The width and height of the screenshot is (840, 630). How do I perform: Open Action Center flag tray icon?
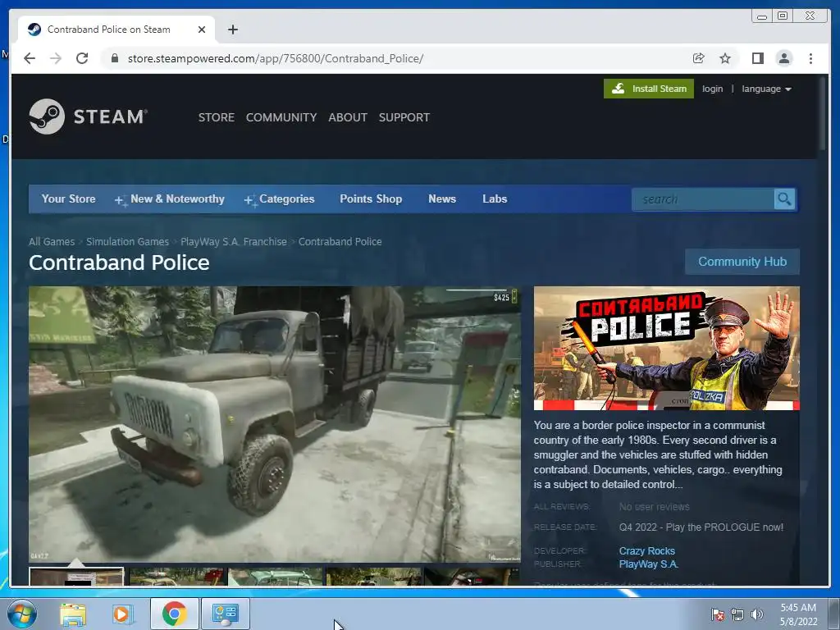coord(718,614)
